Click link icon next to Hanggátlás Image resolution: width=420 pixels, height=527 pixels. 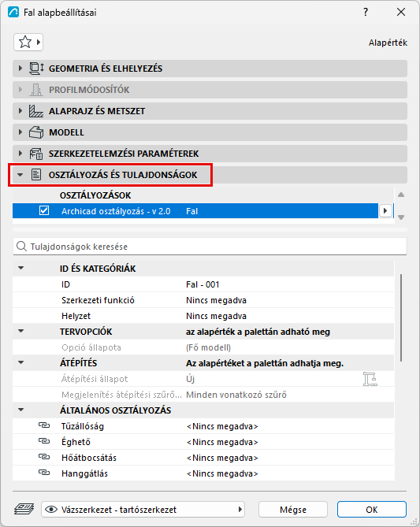tap(44, 473)
